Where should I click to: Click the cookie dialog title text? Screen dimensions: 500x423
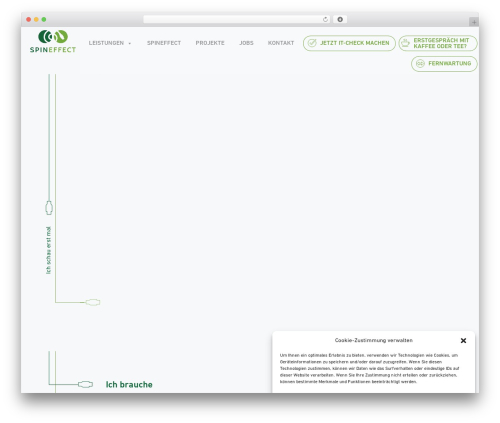[x=374, y=340]
